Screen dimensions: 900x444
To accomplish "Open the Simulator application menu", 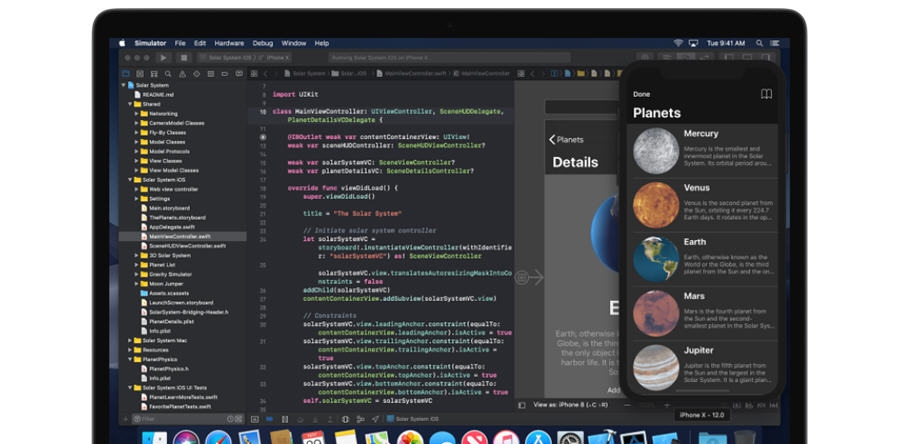I will pos(150,43).
